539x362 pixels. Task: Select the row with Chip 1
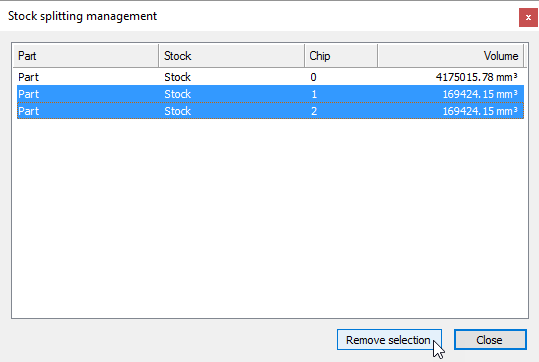271,94
